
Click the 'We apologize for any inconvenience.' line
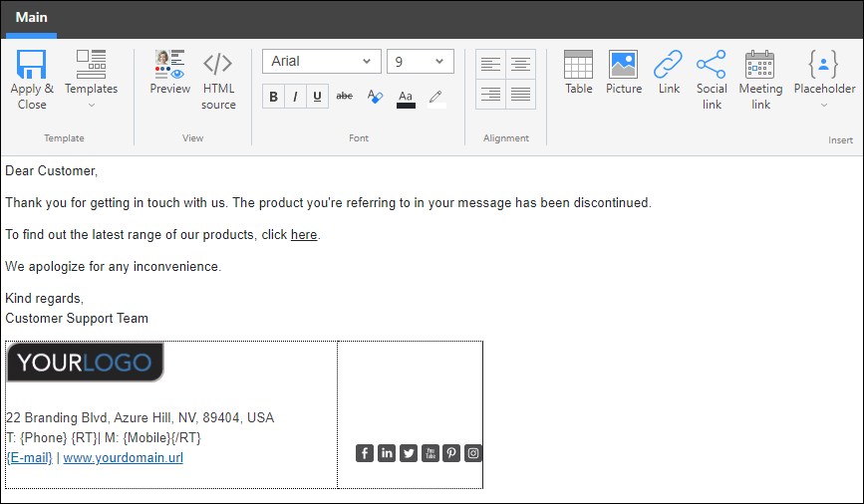[x=113, y=267]
